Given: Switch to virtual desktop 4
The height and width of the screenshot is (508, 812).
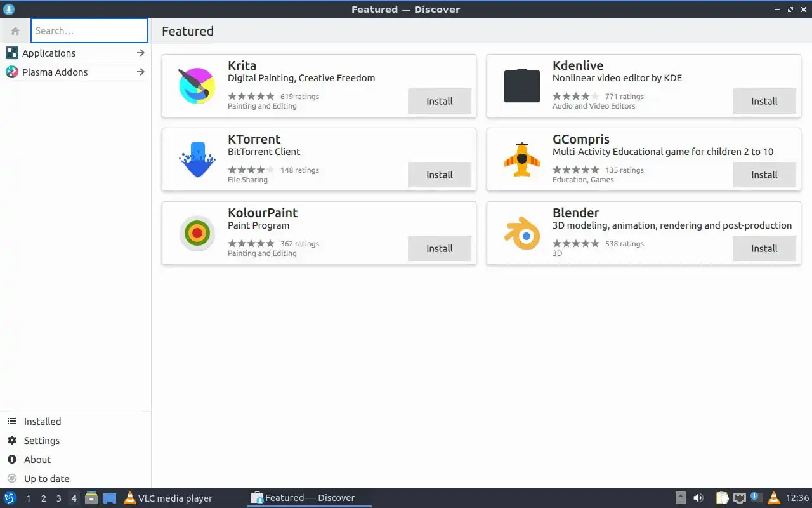Looking at the screenshot, I should pyautogui.click(x=74, y=498).
